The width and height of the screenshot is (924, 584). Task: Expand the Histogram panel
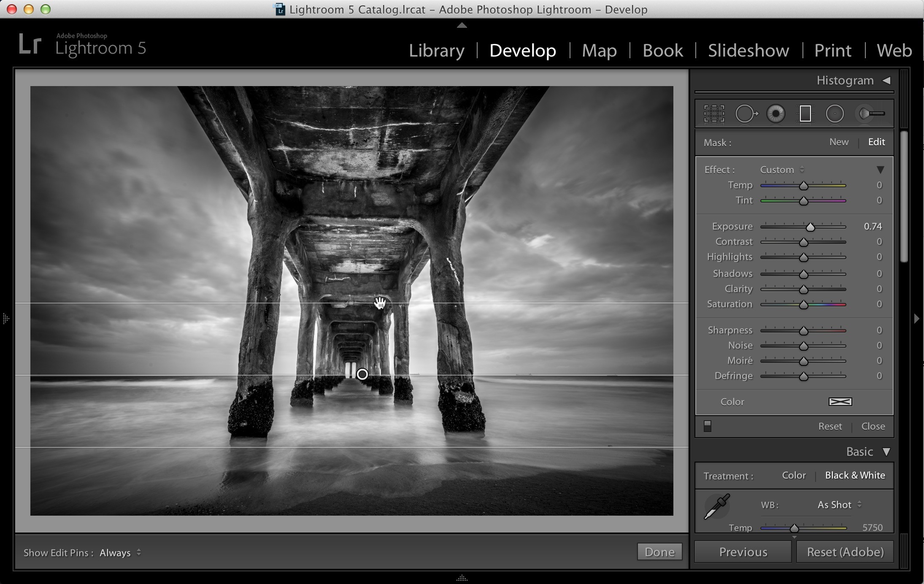point(886,80)
